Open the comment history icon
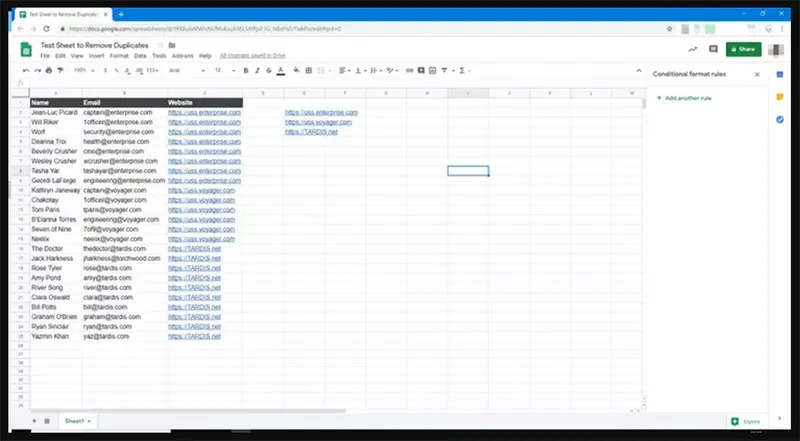The height and width of the screenshot is (441, 800). (713, 50)
